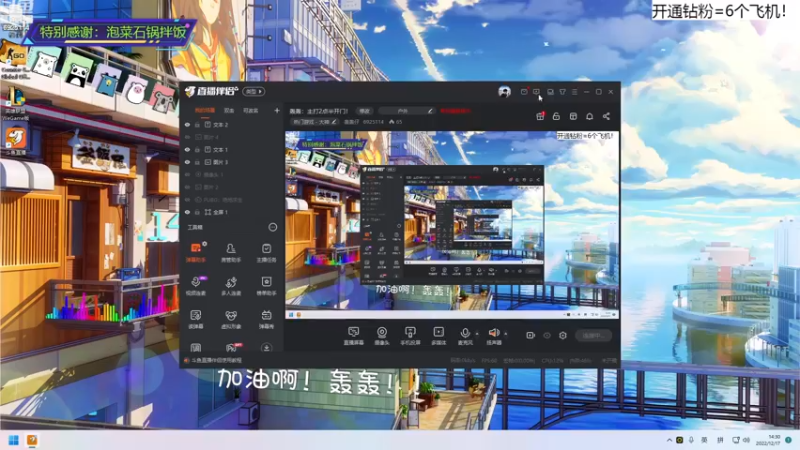This screenshot has height=450, width=800.
Task: Open the notification bell icon
Action: coord(589,116)
